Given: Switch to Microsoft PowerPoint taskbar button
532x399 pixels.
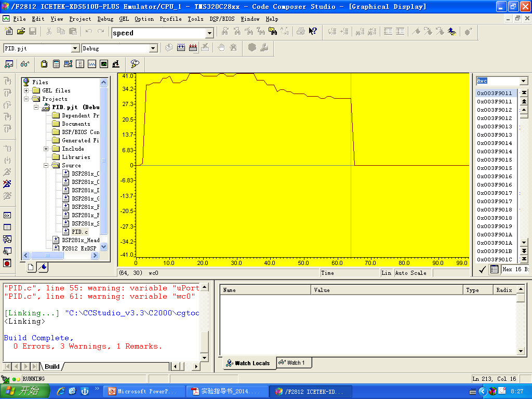Looking at the screenshot, I should 144,391.
